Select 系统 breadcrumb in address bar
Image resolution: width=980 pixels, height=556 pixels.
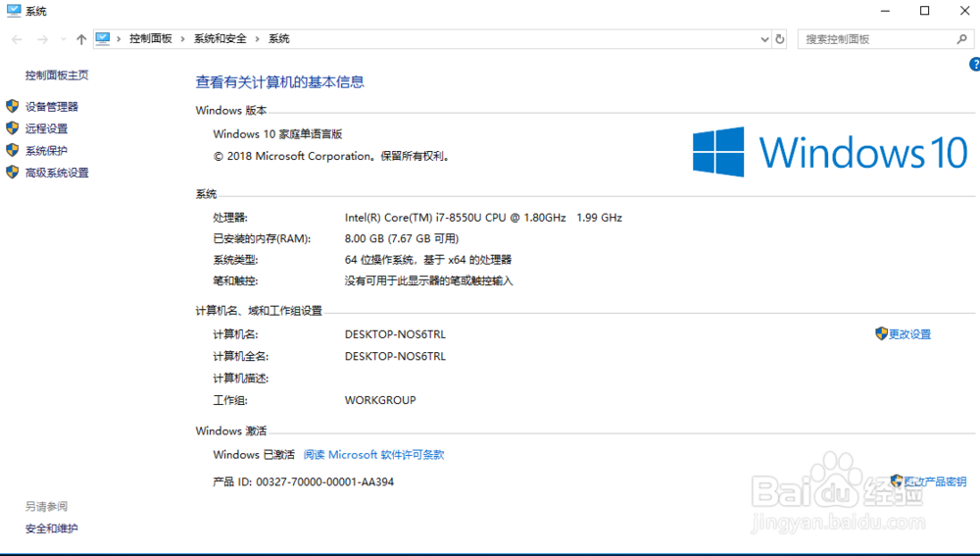click(278, 39)
